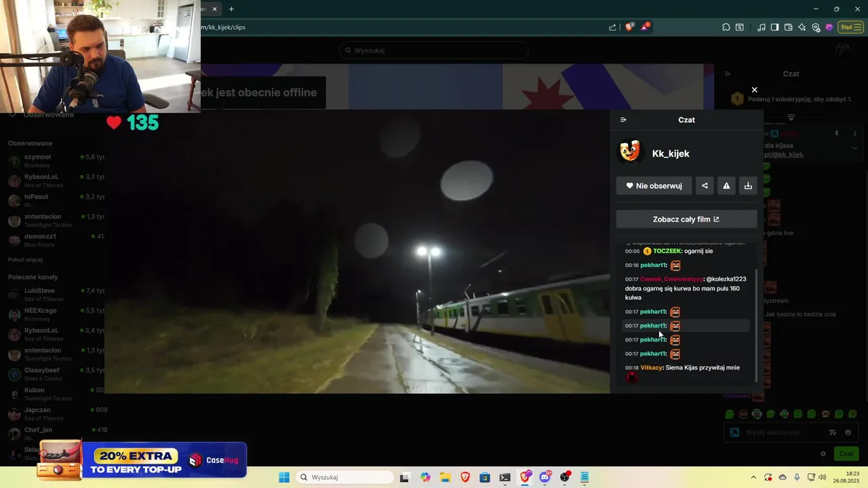868x488 pixels.
Task: Click Vitkacy username in clip chat
Action: (x=651, y=367)
